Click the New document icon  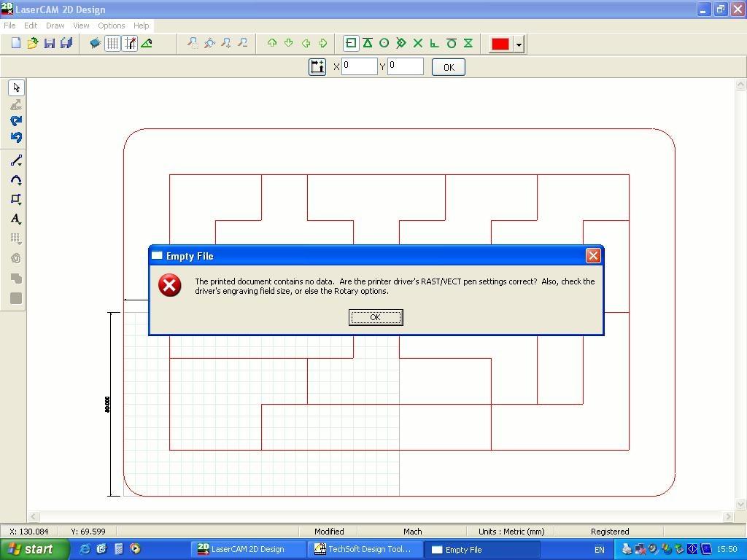coord(16,44)
